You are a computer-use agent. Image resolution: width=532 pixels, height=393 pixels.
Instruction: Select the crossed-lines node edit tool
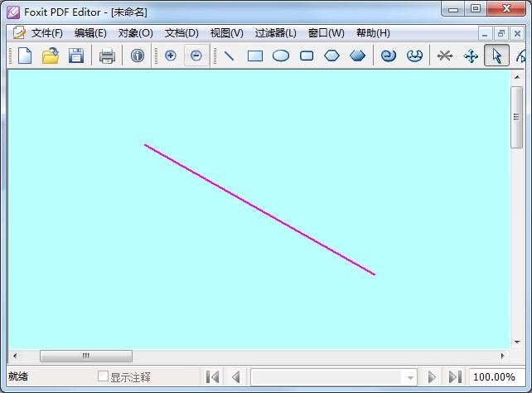coord(445,56)
